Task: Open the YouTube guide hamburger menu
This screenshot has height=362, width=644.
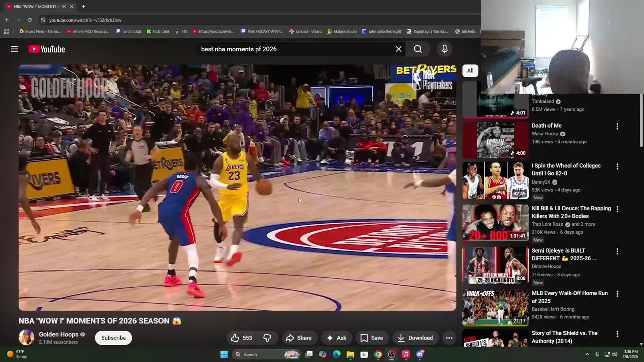Action: coord(14,49)
